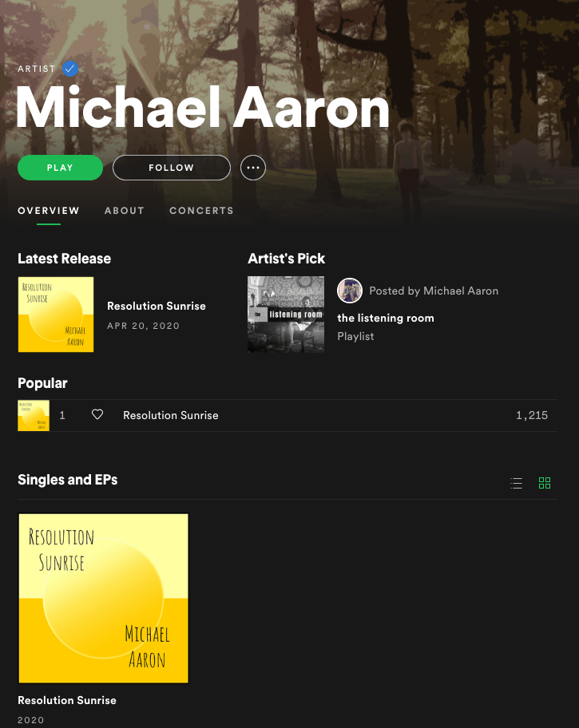The width and height of the screenshot is (579, 728).
Task: Open Latest Release cover art thumbnail
Action: coord(56,315)
